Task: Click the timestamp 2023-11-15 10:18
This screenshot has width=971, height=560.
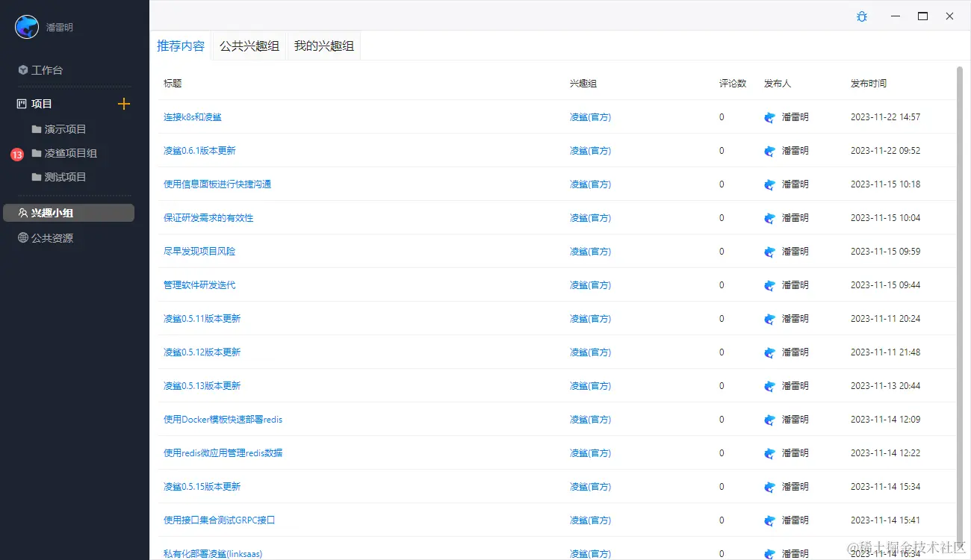Action: click(886, 184)
